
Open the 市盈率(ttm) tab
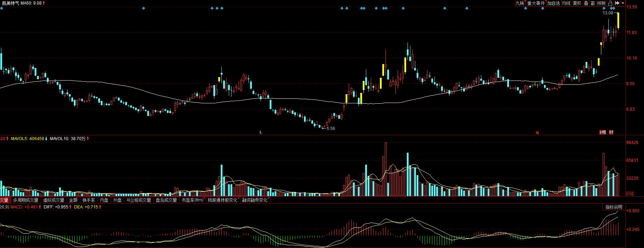[x=192, y=200]
